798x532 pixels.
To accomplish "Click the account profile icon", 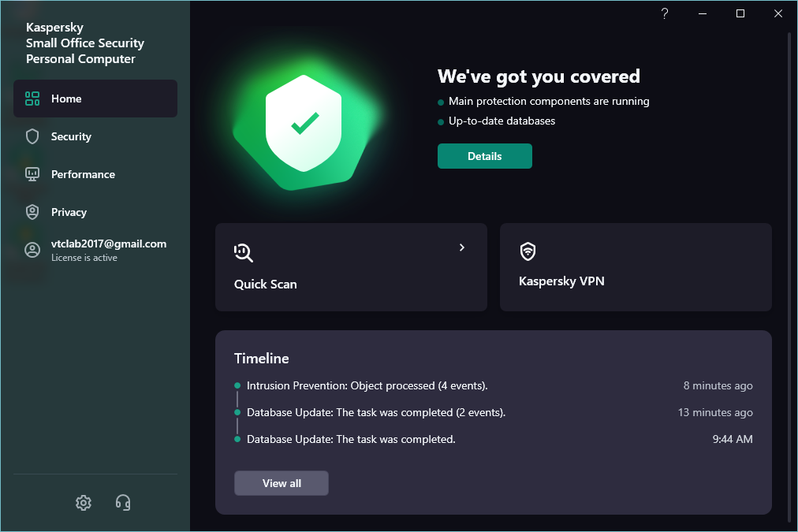I will click(x=32, y=250).
